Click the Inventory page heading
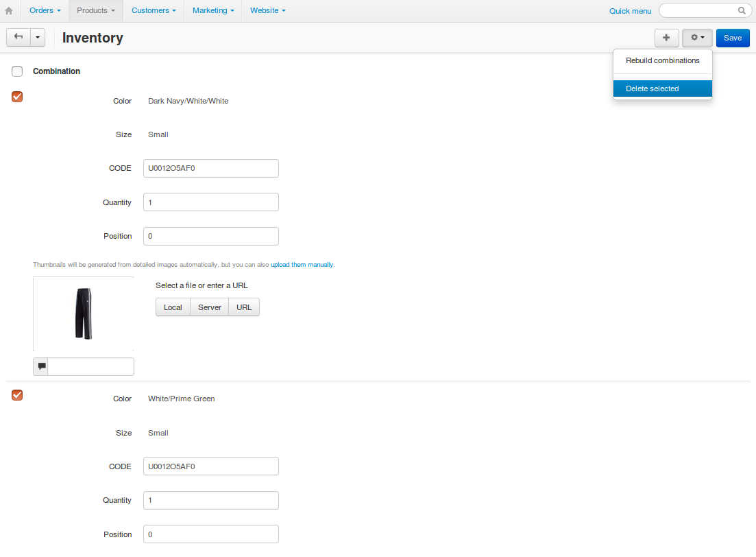The height and width of the screenshot is (557, 756). click(x=93, y=38)
